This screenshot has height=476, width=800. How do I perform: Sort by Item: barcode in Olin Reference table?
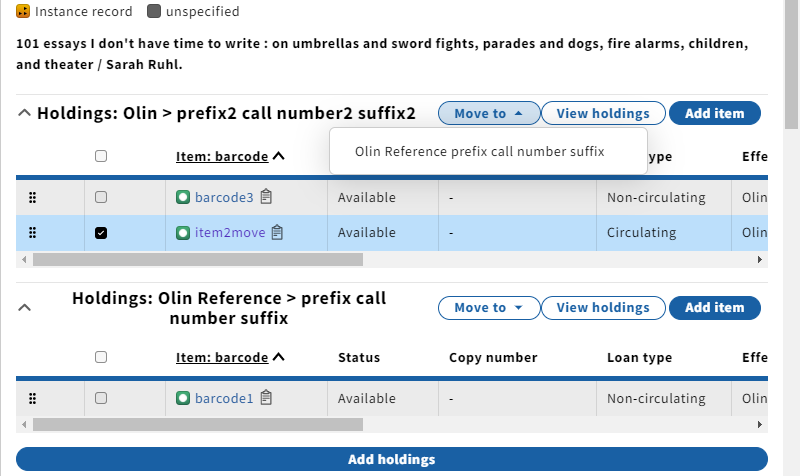click(x=222, y=358)
